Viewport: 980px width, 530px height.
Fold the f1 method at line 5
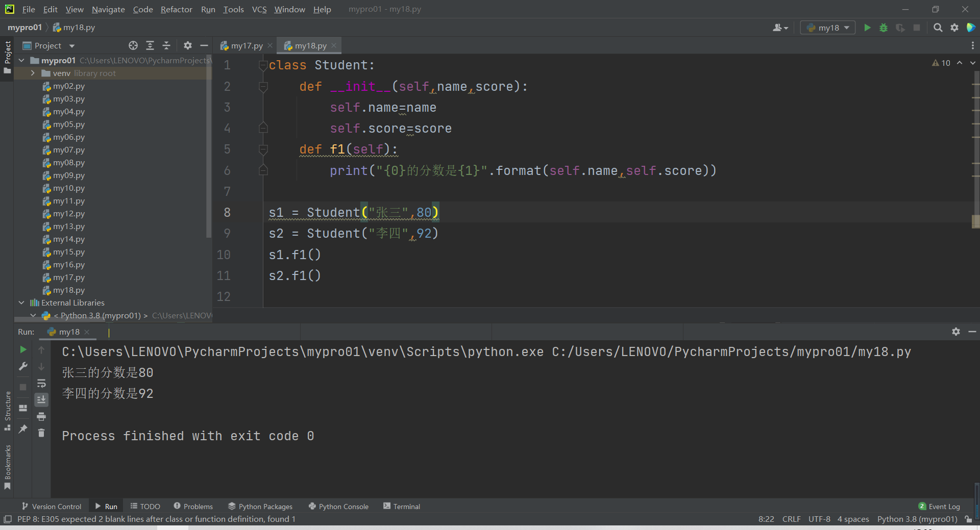(263, 149)
